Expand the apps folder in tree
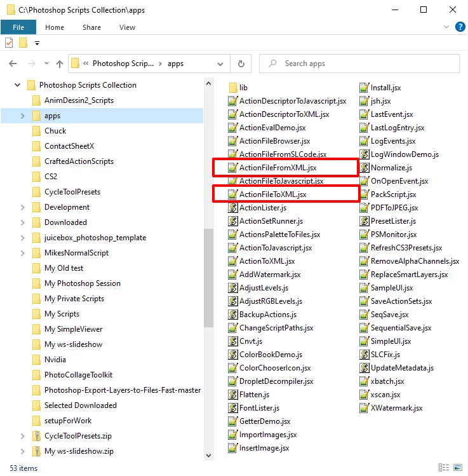Image resolution: width=468 pixels, height=476 pixels. tap(22, 116)
